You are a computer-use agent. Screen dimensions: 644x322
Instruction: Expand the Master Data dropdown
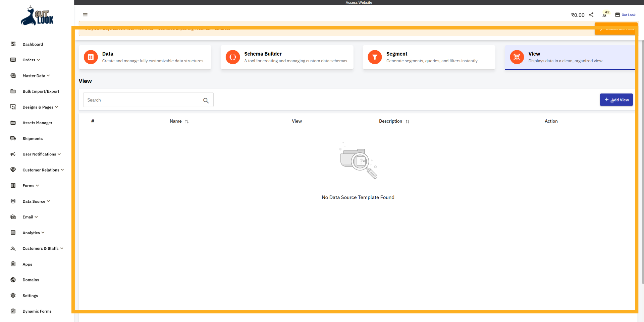click(x=49, y=75)
